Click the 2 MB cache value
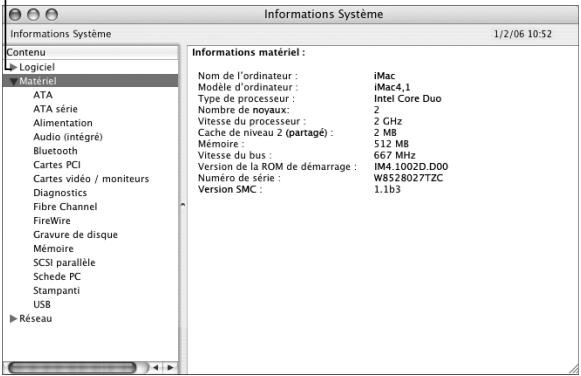The width and height of the screenshot is (581, 376). pos(385,133)
